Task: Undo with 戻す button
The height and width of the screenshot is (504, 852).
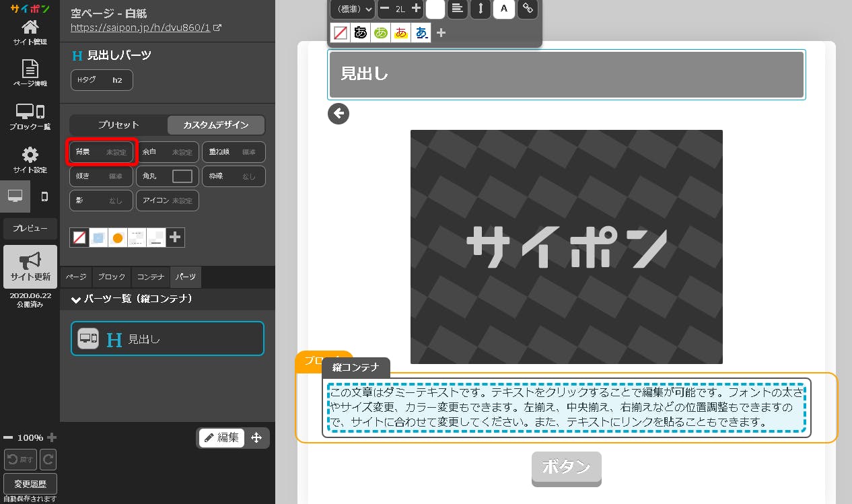Action: tap(20, 460)
